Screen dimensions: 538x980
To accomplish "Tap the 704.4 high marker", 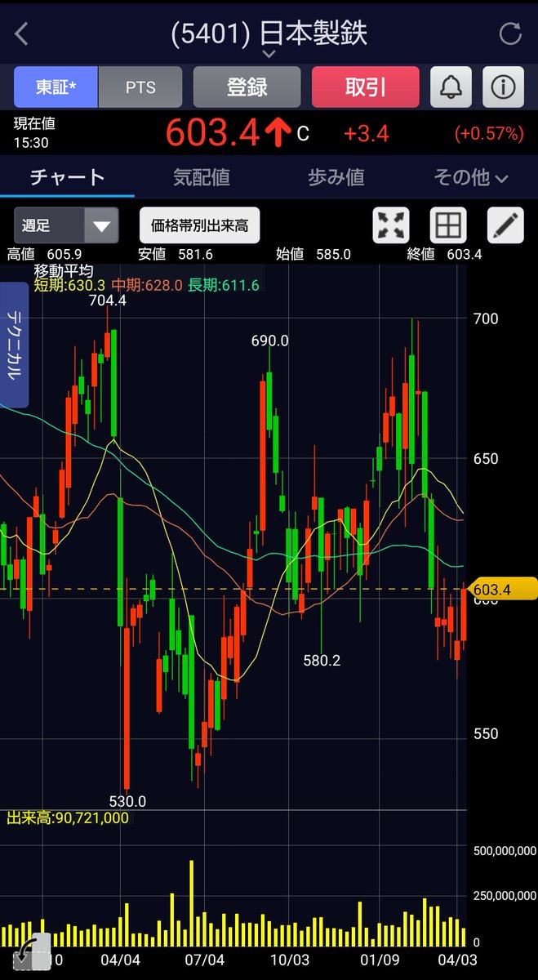I will pyautogui.click(x=108, y=301).
